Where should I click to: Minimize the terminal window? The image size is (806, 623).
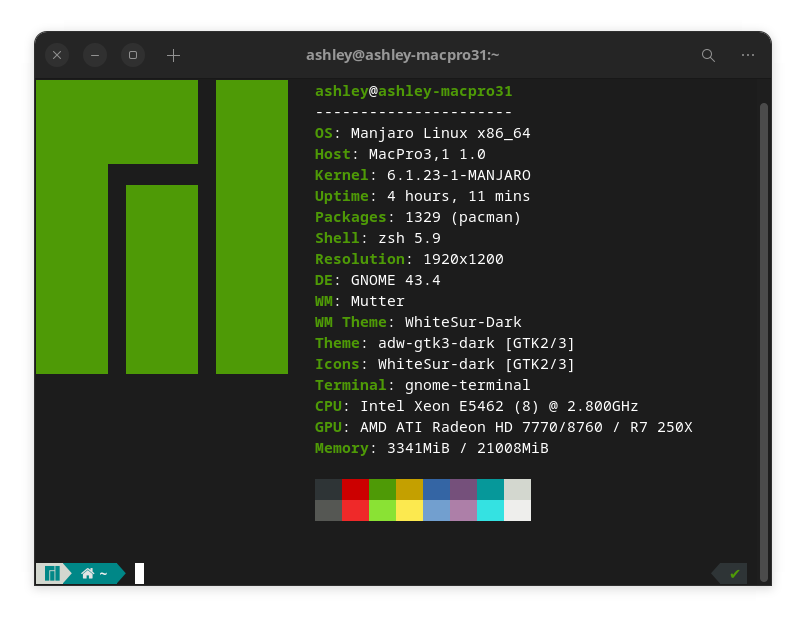click(x=95, y=55)
